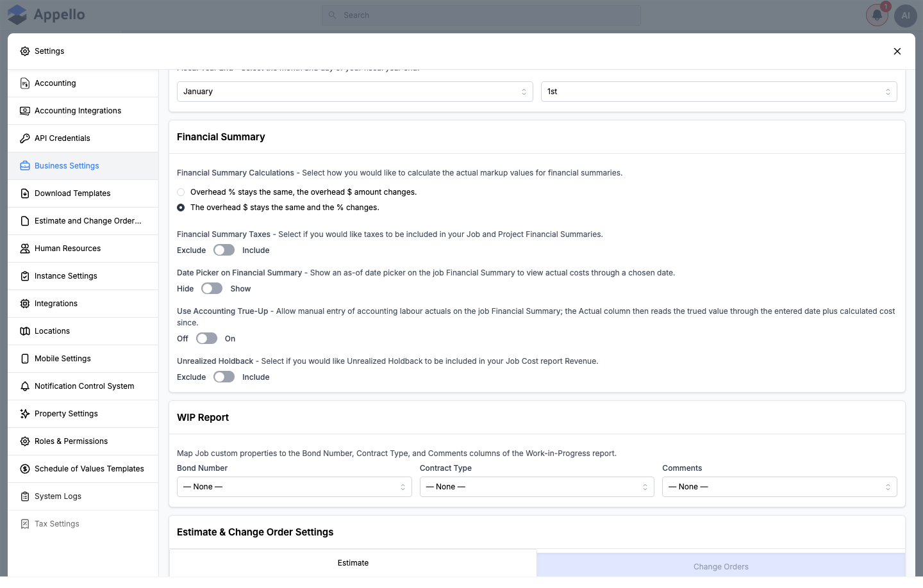
Task: Toggle Financial Summary Taxes switch
Action: tap(224, 250)
